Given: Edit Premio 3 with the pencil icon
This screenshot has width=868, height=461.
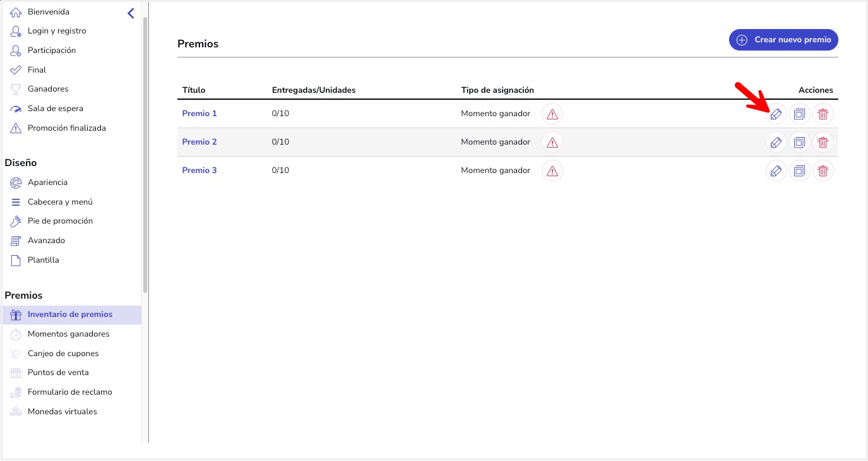Looking at the screenshot, I should (x=776, y=171).
